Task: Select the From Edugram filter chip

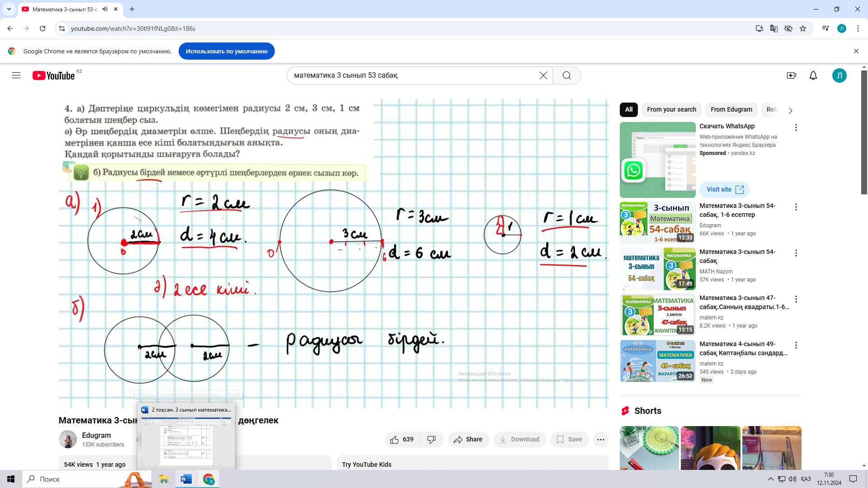Action: pyautogui.click(x=731, y=109)
